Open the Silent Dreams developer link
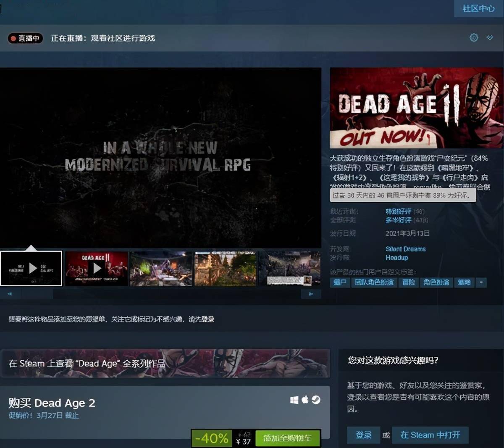 pos(406,249)
